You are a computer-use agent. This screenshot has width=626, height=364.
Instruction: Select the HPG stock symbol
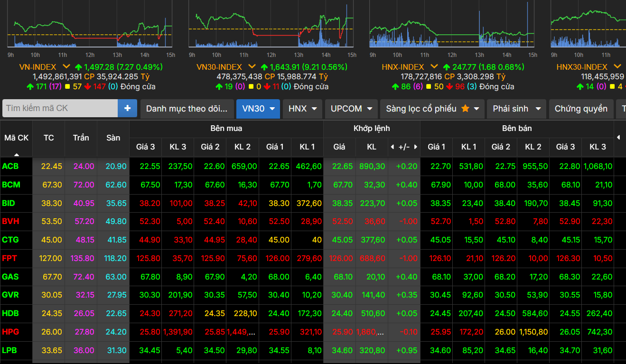10,332
